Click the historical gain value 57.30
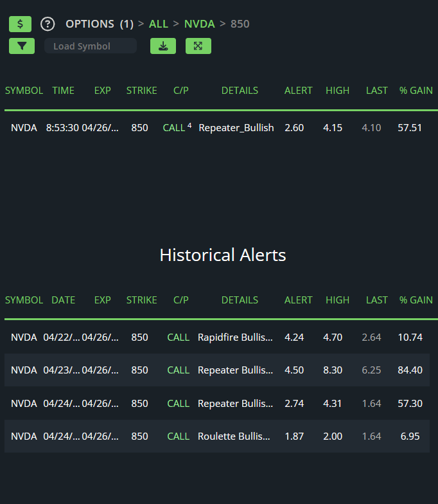 (x=410, y=404)
